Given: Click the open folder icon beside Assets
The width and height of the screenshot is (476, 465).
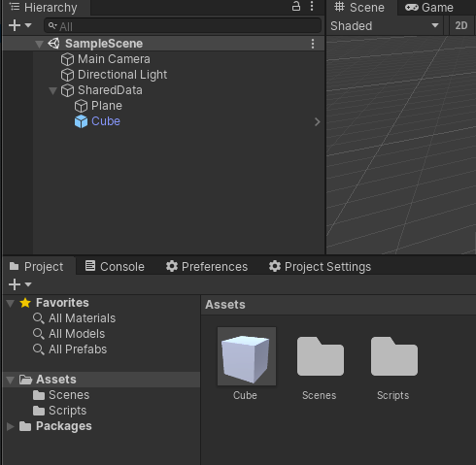Looking at the screenshot, I should 25,380.
